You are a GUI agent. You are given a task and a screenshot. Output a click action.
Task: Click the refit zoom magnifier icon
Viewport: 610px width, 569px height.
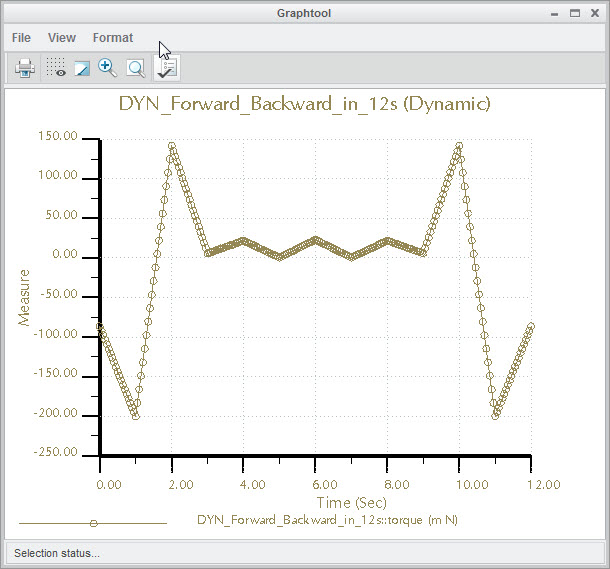[x=136, y=68]
